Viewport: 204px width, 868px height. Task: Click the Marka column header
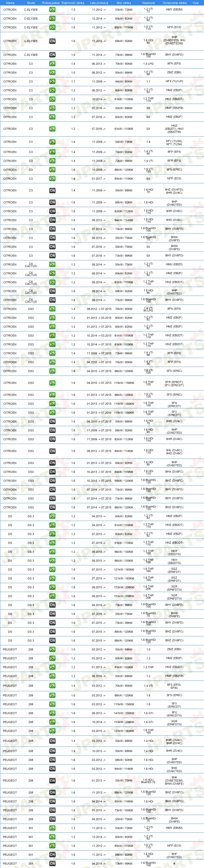10,3
